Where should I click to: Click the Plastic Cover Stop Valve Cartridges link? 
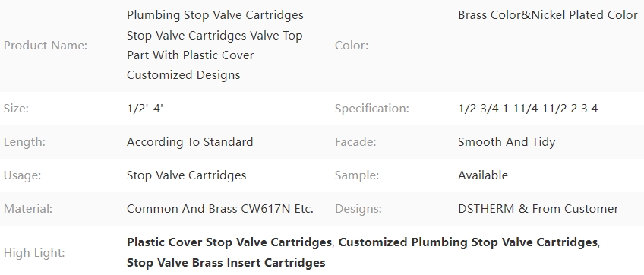[x=229, y=242]
